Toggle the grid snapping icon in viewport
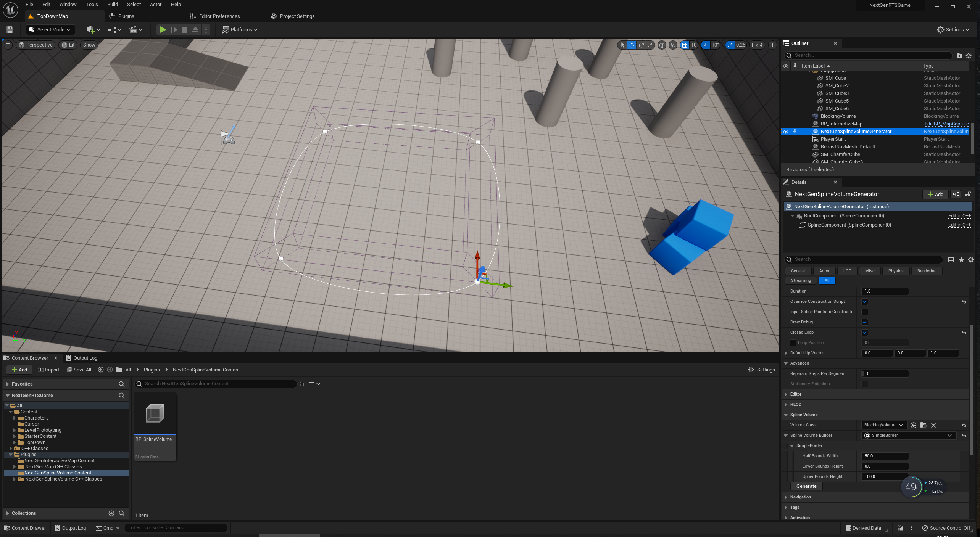This screenshot has width=980, height=537. pyautogui.click(x=685, y=45)
